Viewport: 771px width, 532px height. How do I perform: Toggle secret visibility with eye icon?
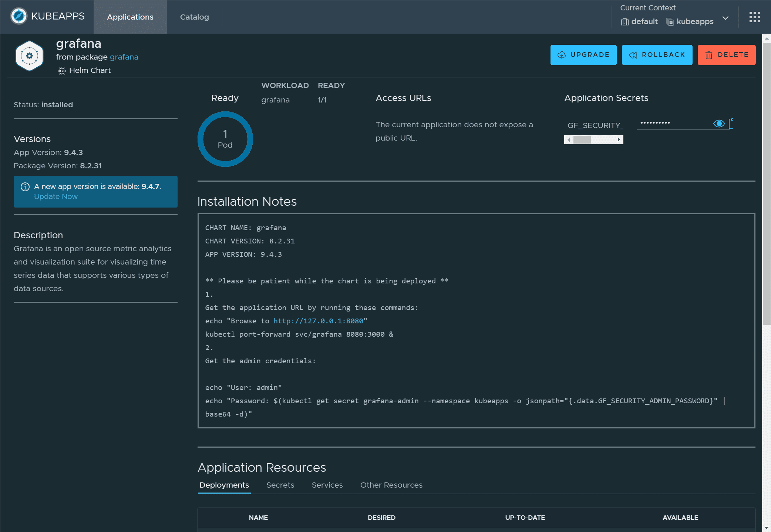click(718, 124)
